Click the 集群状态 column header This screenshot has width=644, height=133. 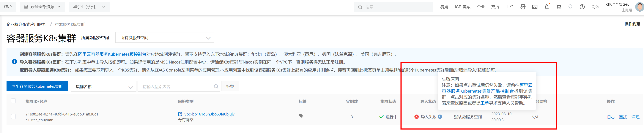(x=388, y=102)
